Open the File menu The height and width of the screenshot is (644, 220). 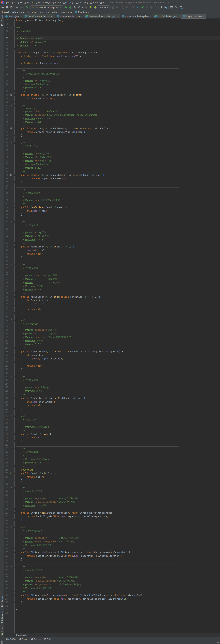[x=7, y=2]
